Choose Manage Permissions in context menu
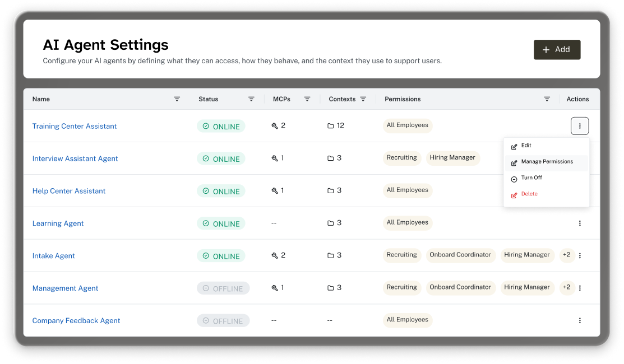 pyautogui.click(x=547, y=162)
